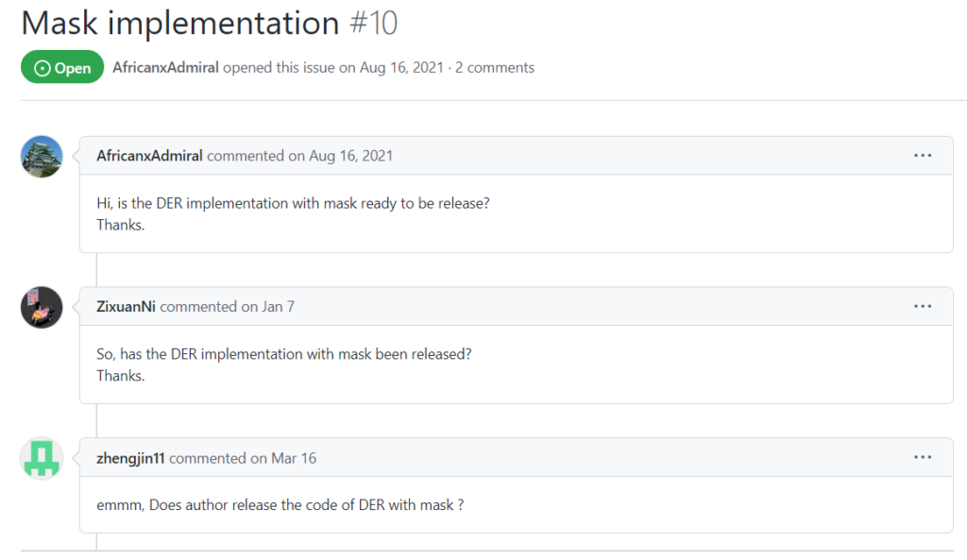Open options menu on zhengjin11's comment
This screenshot has width=967, height=560.
click(x=923, y=458)
